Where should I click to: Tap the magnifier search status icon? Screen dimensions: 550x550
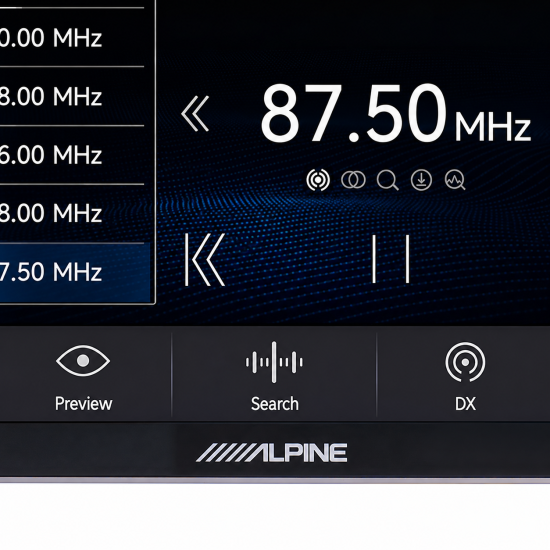tap(387, 180)
